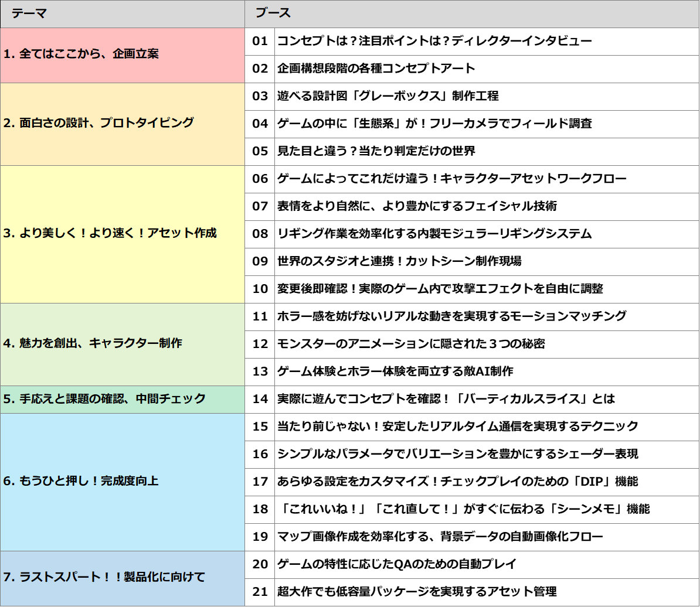This screenshot has height=607, width=700.
Task: Click booth number 06
Action: [260, 179]
